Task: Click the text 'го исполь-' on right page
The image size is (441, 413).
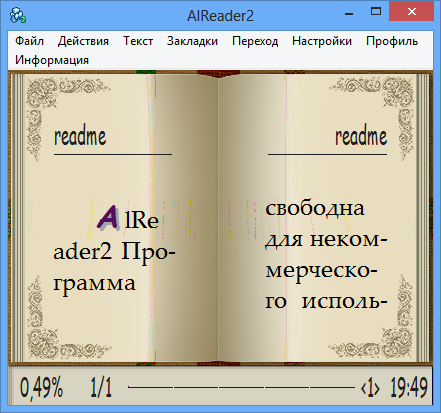Action: 326,302
